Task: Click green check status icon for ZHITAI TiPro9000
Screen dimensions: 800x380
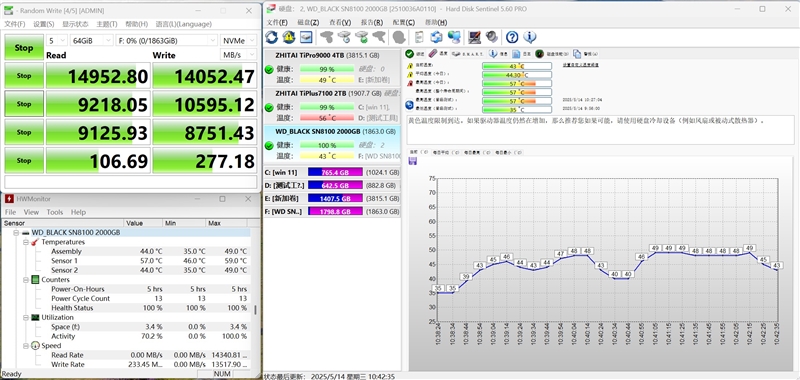Action: pyautogui.click(x=269, y=70)
